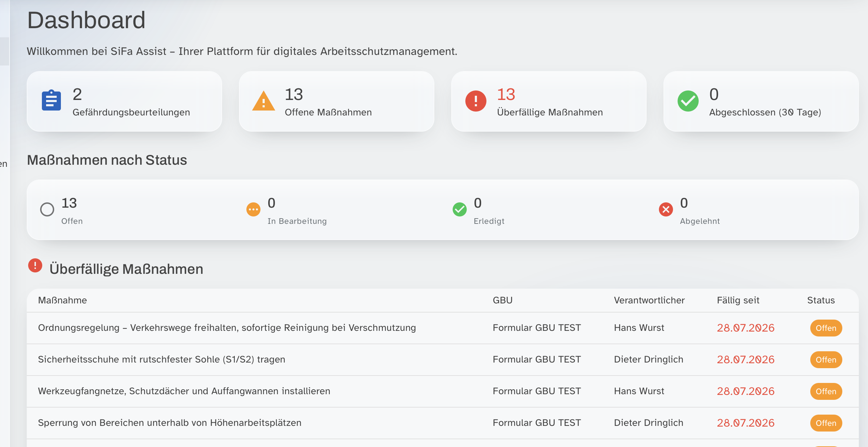Click the red Abgelehnt cross icon
The width and height of the screenshot is (868, 447).
pyautogui.click(x=666, y=209)
